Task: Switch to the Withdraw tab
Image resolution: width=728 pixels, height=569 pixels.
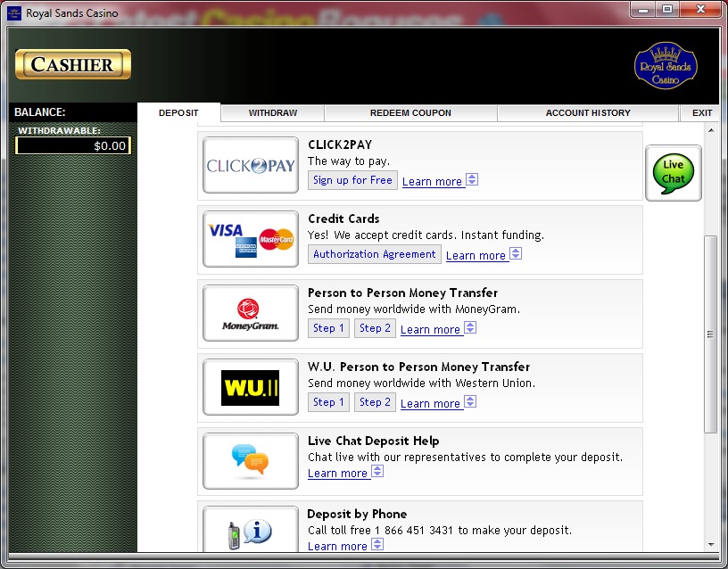Action: [272, 113]
